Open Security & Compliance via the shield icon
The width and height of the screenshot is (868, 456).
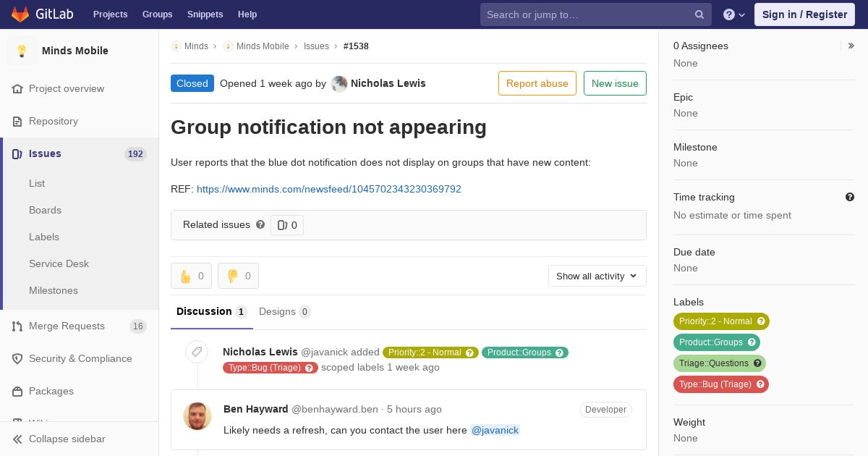coord(17,358)
